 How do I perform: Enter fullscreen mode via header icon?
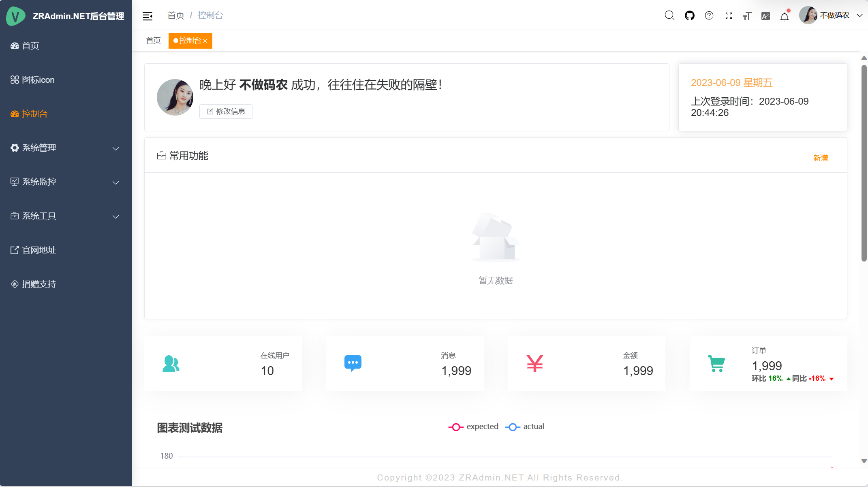(729, 15)
